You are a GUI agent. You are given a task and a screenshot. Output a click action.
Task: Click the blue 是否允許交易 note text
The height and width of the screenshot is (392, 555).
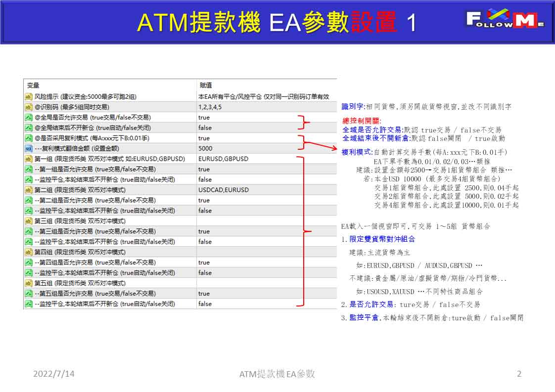tap(371, 305)
